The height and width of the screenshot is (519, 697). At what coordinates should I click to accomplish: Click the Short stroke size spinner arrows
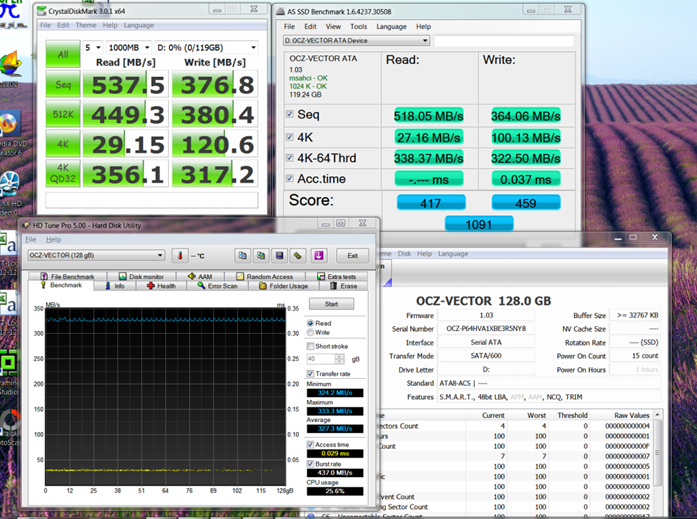340,359
